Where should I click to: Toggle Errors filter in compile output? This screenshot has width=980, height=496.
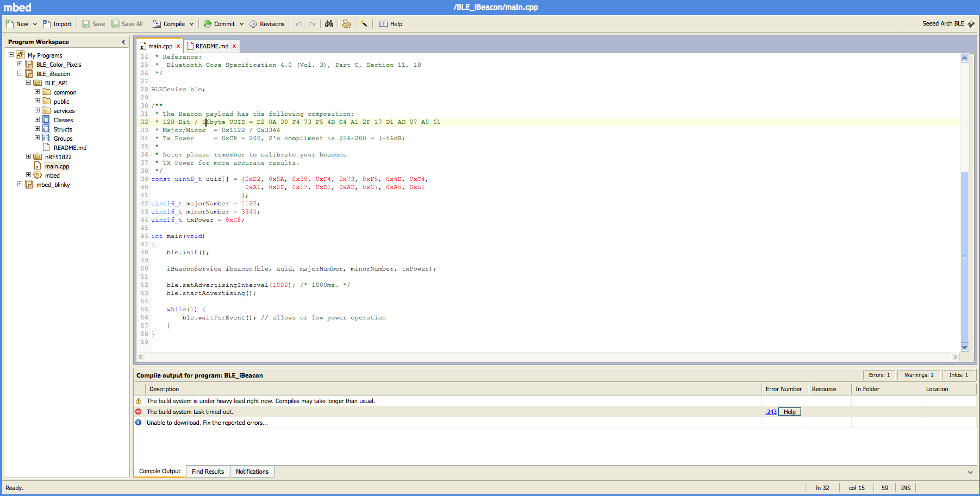click(x=879, y=375)
